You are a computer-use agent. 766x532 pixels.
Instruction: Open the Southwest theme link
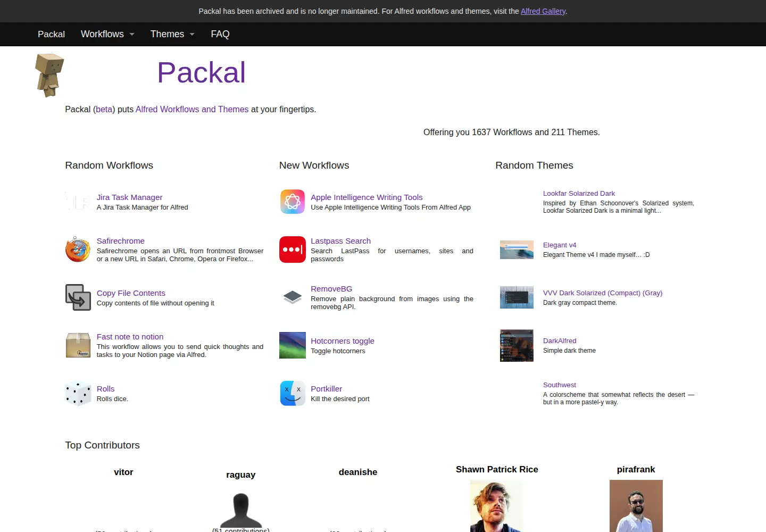[559, 385]
